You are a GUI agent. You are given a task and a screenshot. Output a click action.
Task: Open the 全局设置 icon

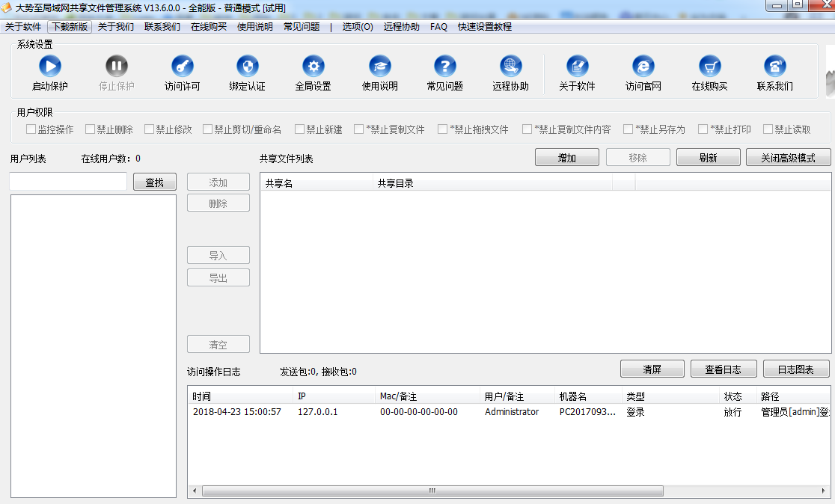click(x=313, y=67)
